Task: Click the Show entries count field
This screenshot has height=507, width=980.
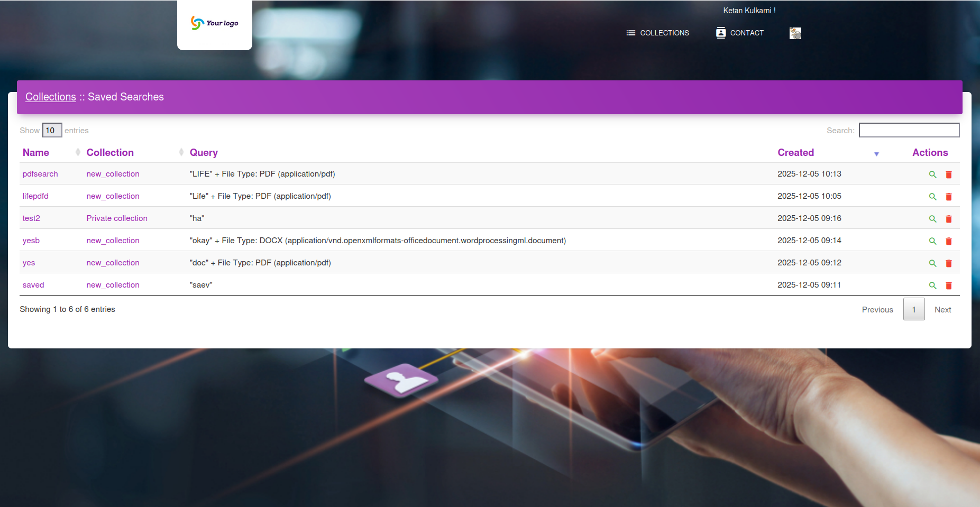Action: click(52, 131)
